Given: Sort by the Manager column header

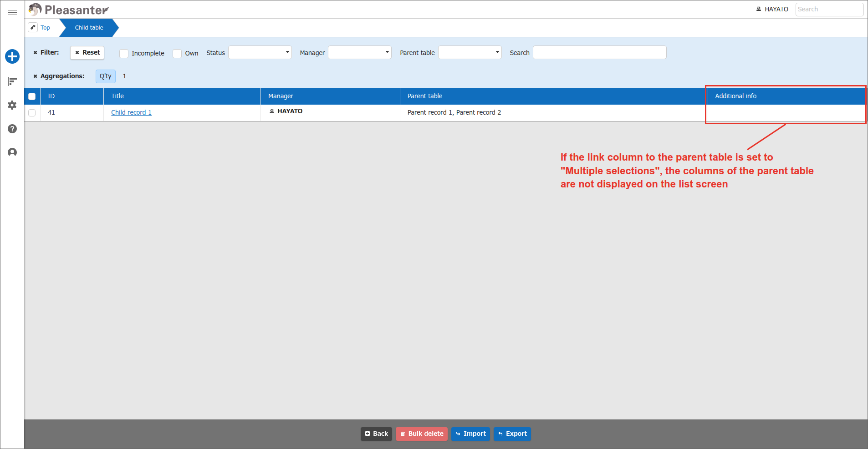Looking at the screenshot, I should [330, 96].
